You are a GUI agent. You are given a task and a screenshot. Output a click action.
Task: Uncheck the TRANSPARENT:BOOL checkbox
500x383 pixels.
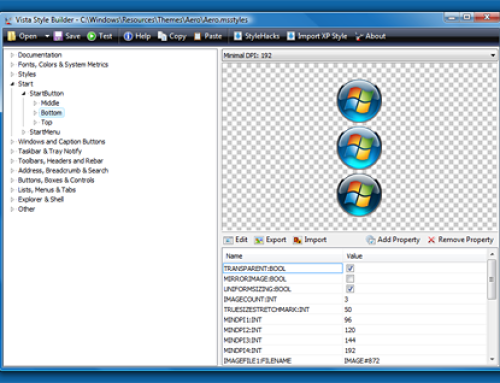[350, 268]
